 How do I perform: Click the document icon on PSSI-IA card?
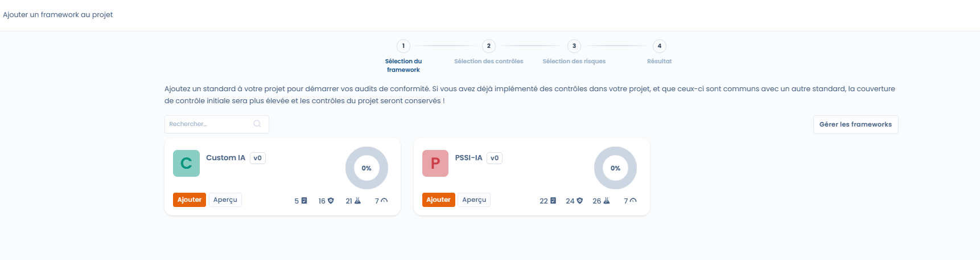pyautogui.click(x=553, y=201)
